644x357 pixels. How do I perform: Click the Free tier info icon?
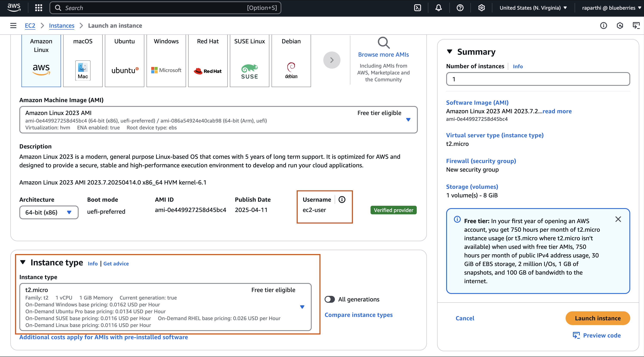tap(457, 219)
